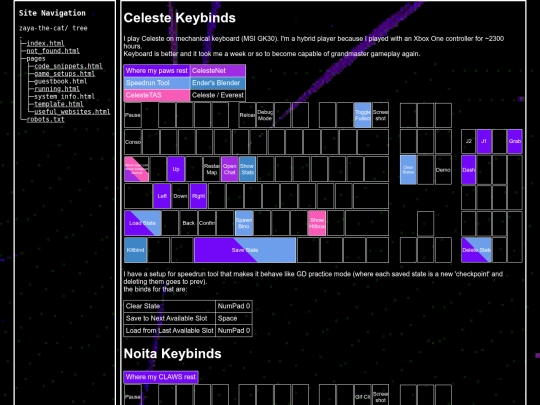Select the Speedrun Tool legend cell
Screen dimensions: 540x405
157,83
